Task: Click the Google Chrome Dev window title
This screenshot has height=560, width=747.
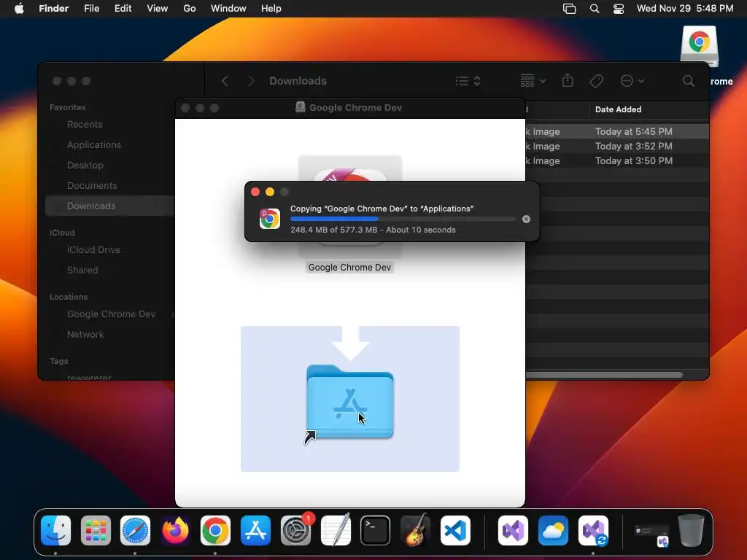Action: pos(355,108)
